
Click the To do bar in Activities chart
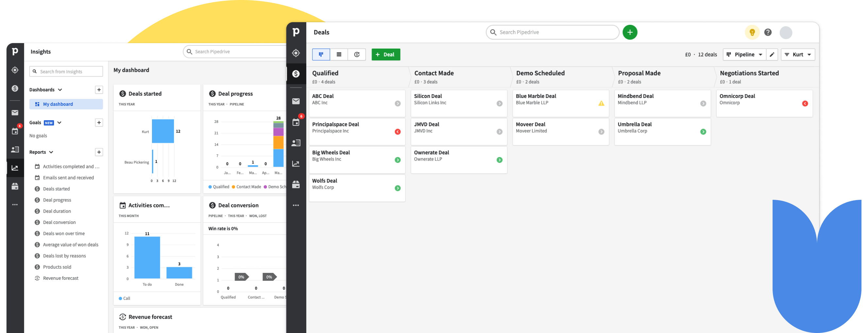pos(147,258)
